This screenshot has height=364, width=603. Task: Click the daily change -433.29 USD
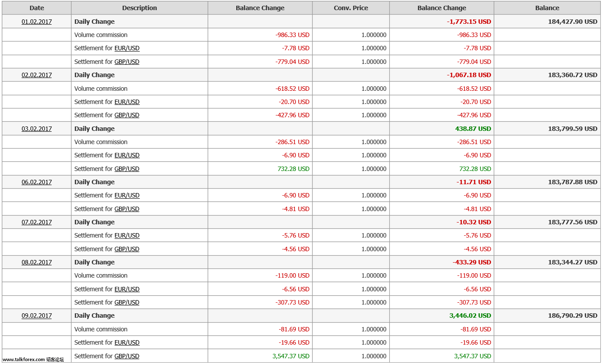click(472, 262)
